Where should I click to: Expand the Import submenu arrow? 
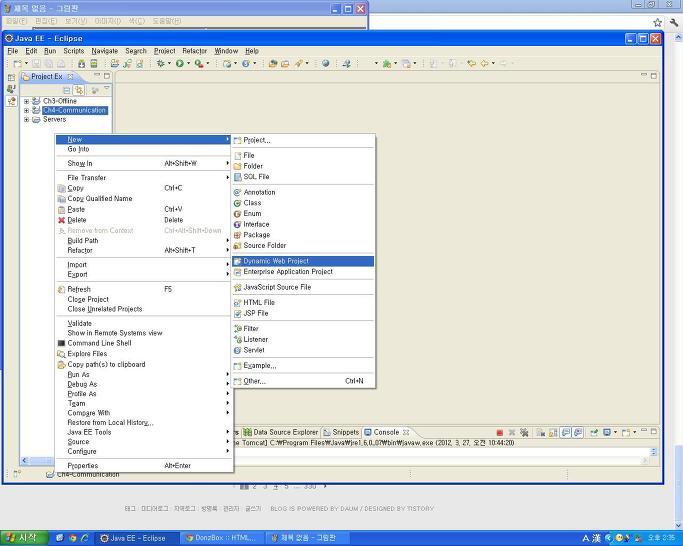[227, 265]
